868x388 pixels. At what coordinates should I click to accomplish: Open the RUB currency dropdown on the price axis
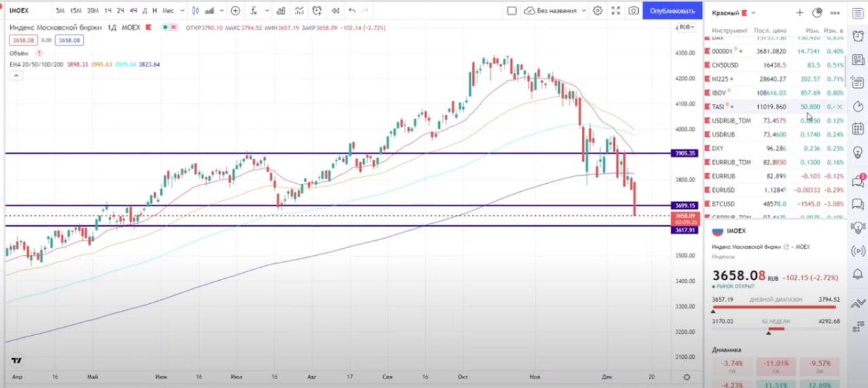point(686,27)
